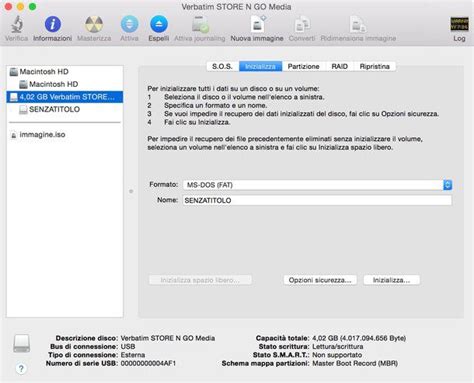The height and width of the screenshot is (383, 474).
Task: Click the Descrizione disco Verbatim STORE N GO Media value
Action: tap(168, 338)
